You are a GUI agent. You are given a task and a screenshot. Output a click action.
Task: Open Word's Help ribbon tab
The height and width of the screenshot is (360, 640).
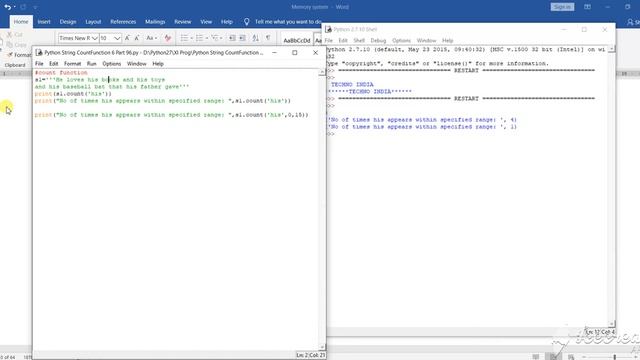[x=227, y=22]
